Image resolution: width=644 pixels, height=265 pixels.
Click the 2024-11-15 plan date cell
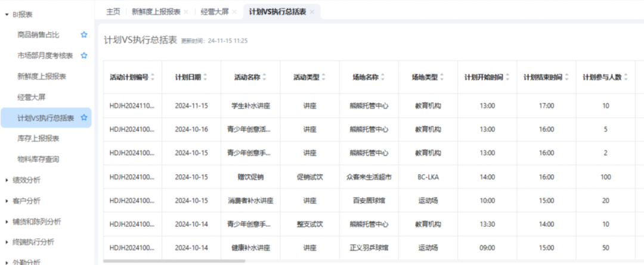pos(191,106)
